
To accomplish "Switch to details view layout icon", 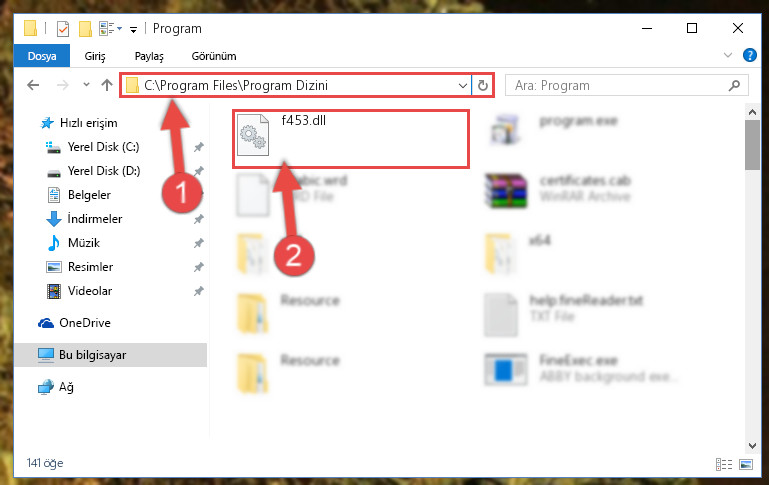I will 723,464.
